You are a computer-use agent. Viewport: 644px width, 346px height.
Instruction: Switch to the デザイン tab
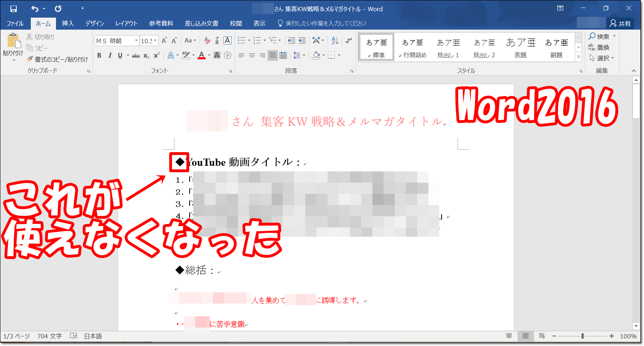(x=95, y=24)
